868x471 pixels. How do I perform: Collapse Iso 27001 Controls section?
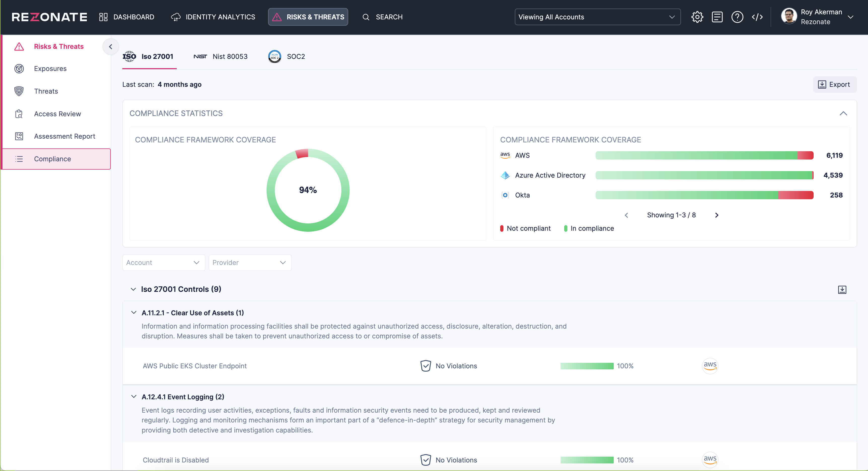tap(133, 289)
